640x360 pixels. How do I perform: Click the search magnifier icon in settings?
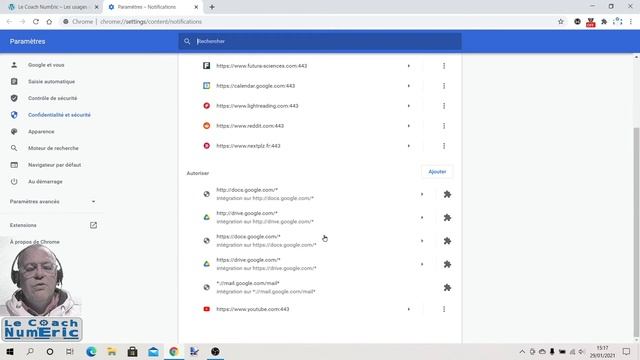tap(187, 41)
